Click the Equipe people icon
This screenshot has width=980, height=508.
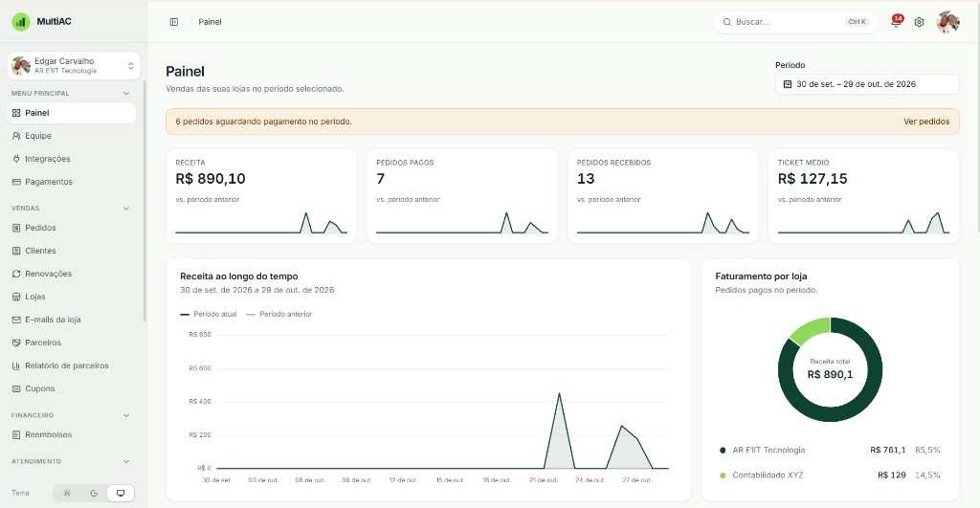tap(16, 136)
